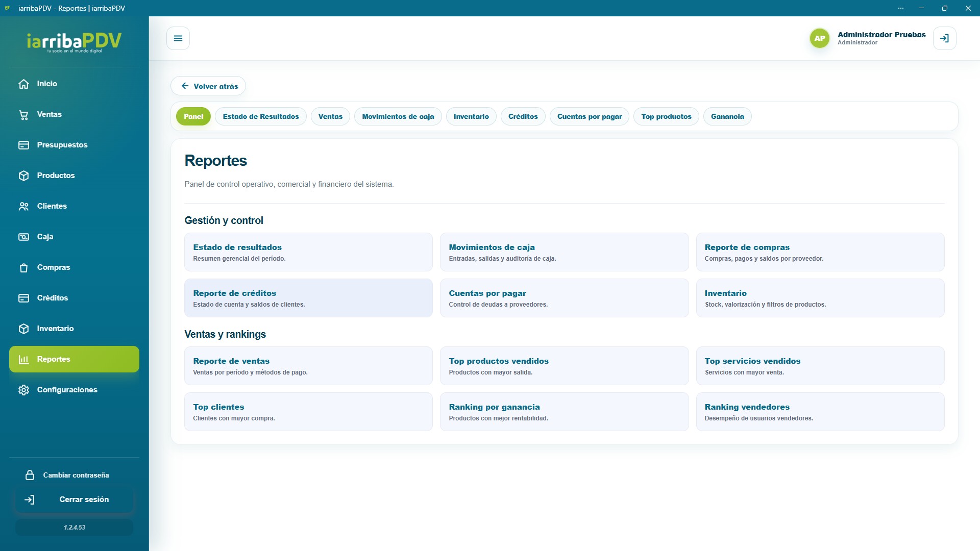This screenshot has width=980, height=551.
Task: Click the Cerrar sesión arrow icon
Action: tap(30, 499)
